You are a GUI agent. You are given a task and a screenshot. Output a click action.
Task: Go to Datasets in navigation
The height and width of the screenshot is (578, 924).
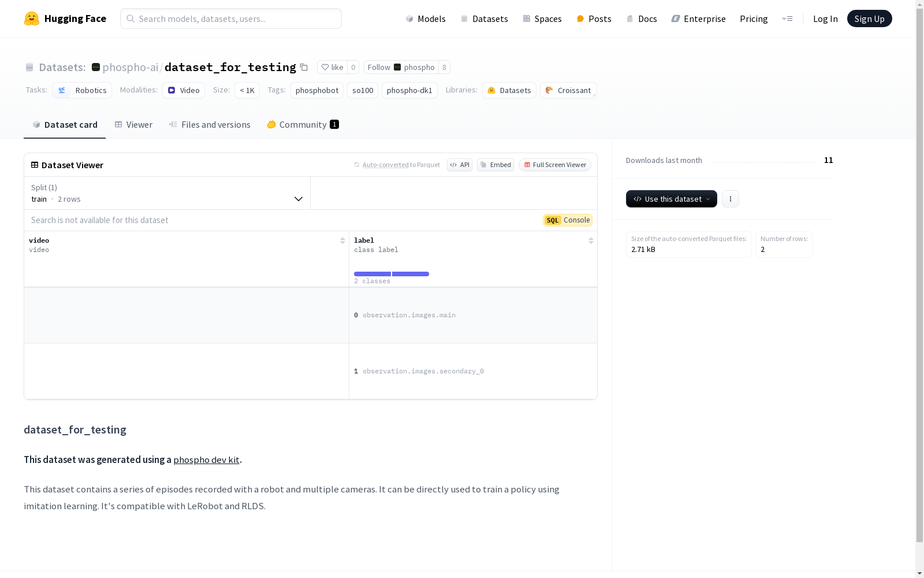pyautogui.click(x=484, y=18)
